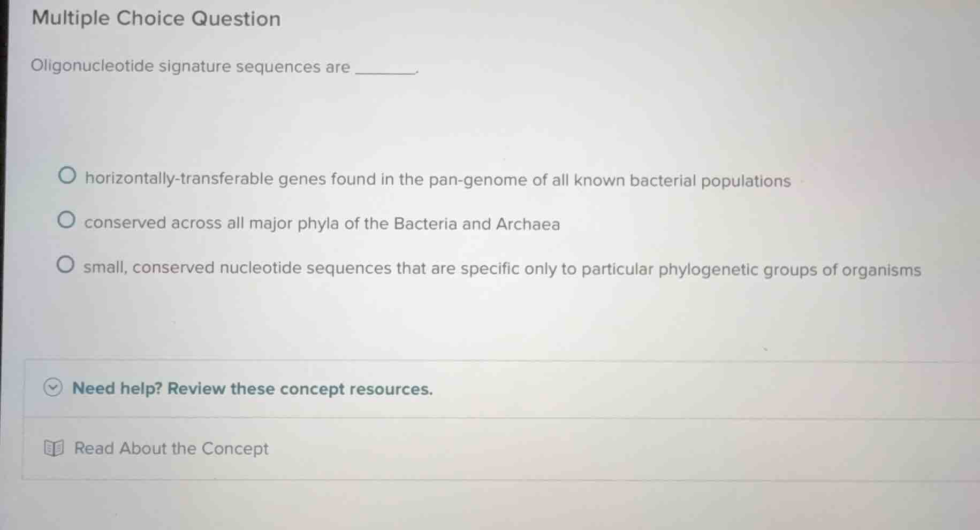This screenshot has height=530, width=980.
Task: Click the Need help? Review these concept resources link
Action: click(x=252, y=389)
